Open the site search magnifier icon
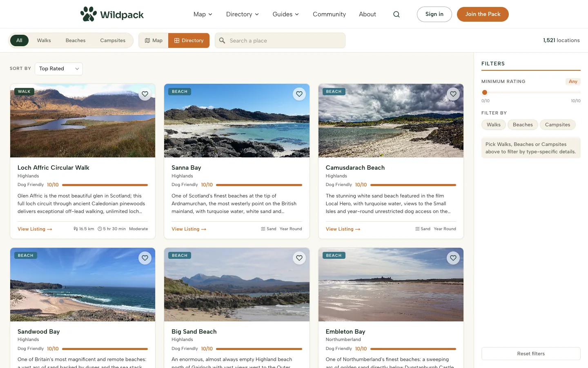This screenshot has height=368, width=588. pyautogui.click(x=396, y=14)
